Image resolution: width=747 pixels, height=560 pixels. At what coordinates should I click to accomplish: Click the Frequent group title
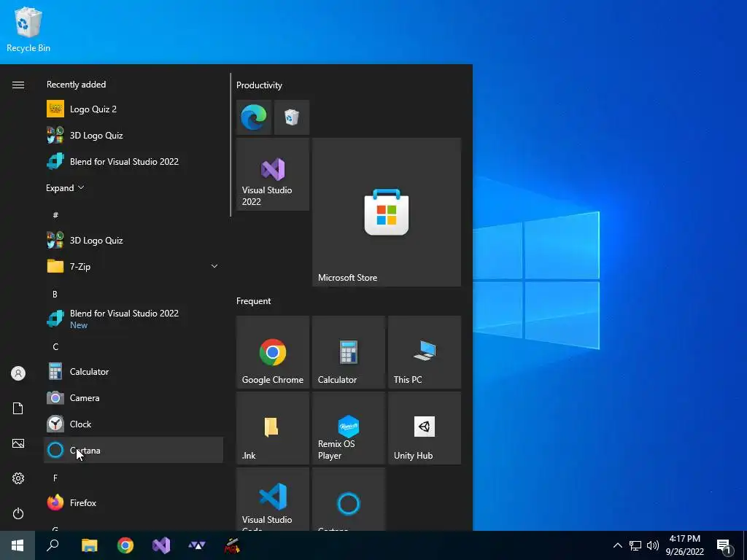(253, 301)
